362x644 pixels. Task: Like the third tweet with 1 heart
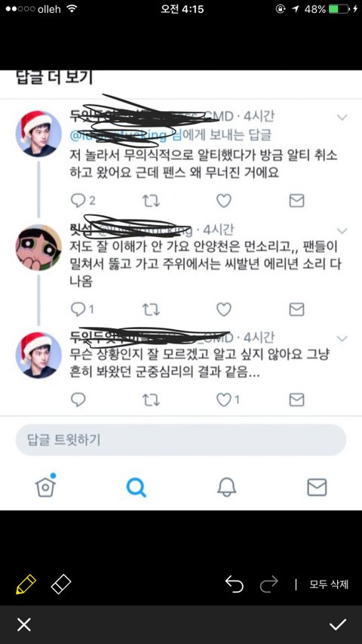tap(227, 399)
